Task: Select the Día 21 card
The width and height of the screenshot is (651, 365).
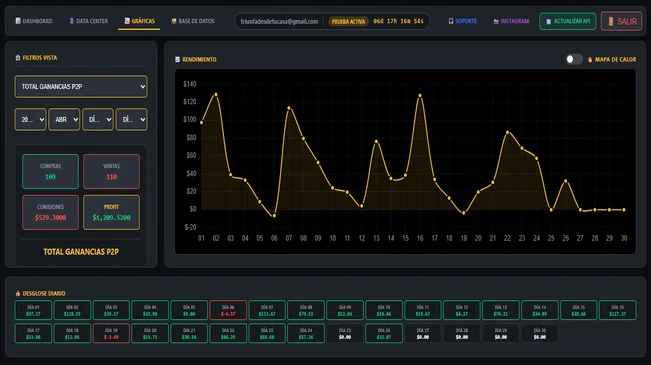Action: (189, 333)
